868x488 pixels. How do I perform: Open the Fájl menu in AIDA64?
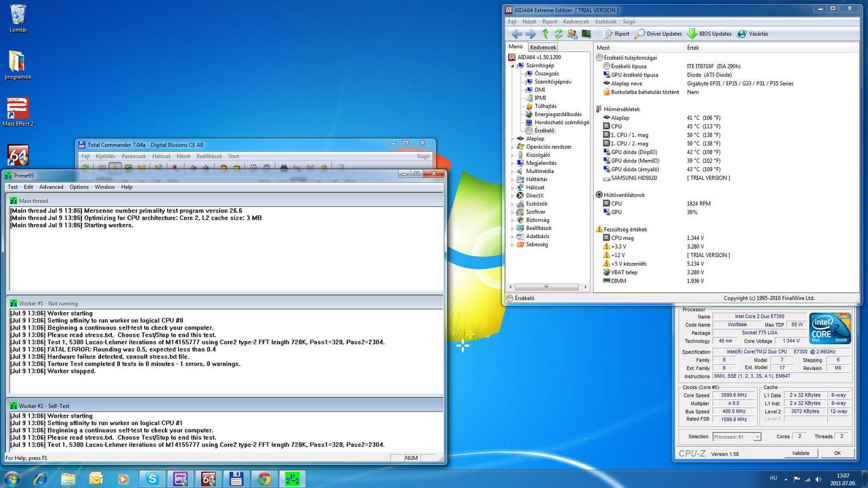[x=512, y=22]
